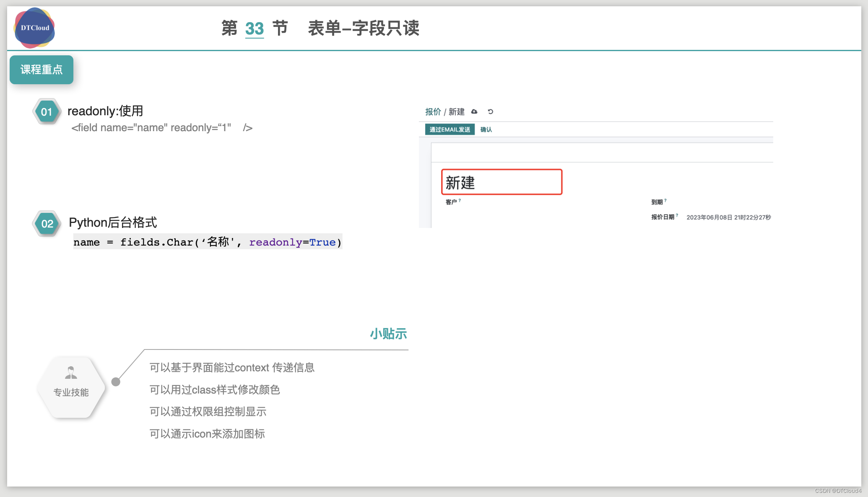Select the hexagon badge labeled 01
This screenshot has height=497, width=868.
click(46, 111)
